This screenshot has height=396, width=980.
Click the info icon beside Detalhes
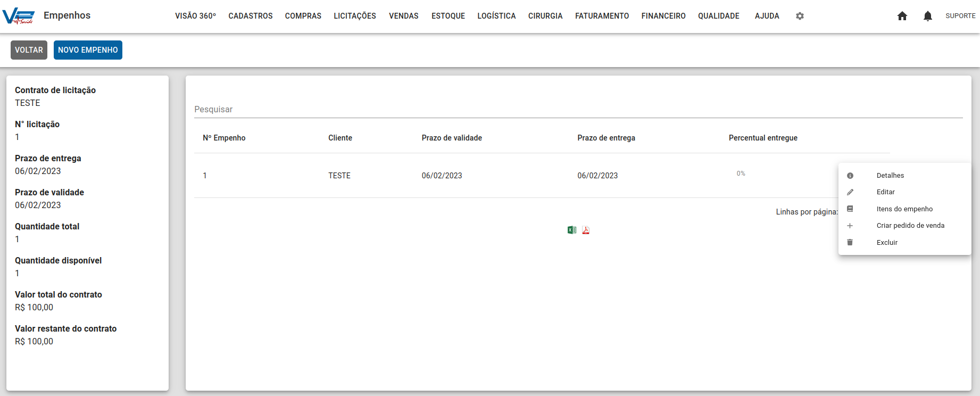tap(850, 176)
